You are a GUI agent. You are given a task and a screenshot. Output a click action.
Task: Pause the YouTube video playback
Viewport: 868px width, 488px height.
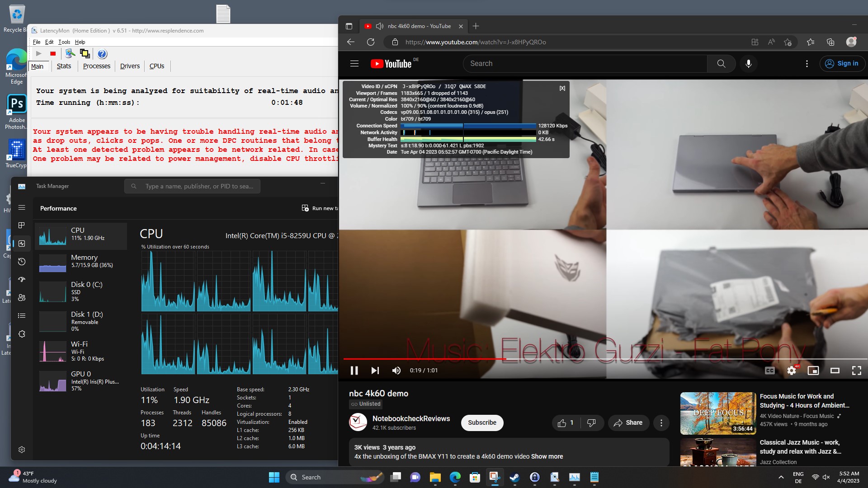tap(354, 371)
